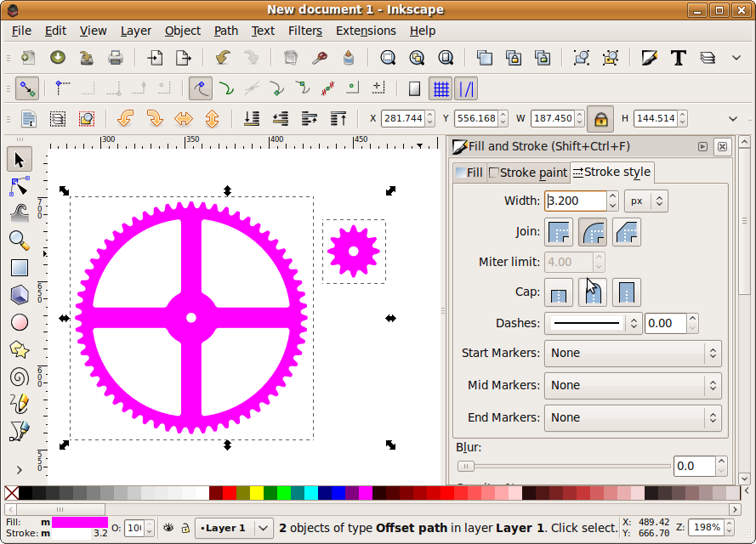Zoom to fit page
Screen dimensions: 756x544
(446, 58)
